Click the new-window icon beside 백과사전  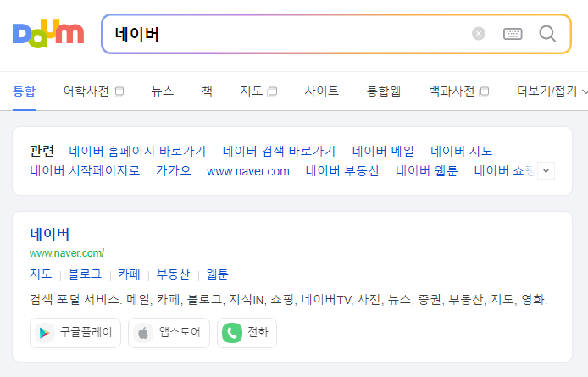tap(484, 91)
